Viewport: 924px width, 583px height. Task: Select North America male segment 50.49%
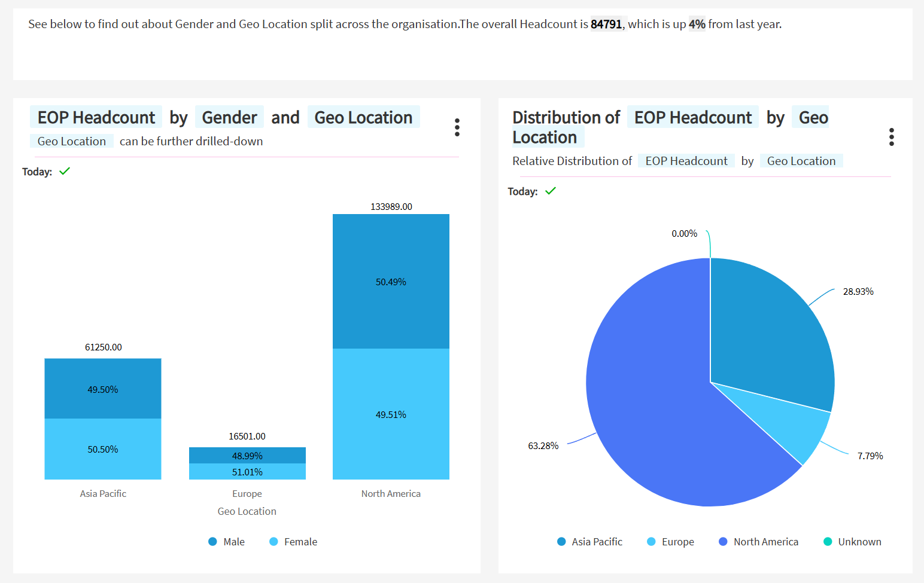point(391,281)
